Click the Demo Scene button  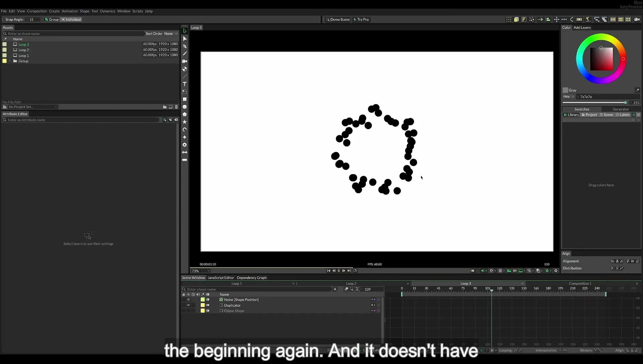[x=338, y=19]
